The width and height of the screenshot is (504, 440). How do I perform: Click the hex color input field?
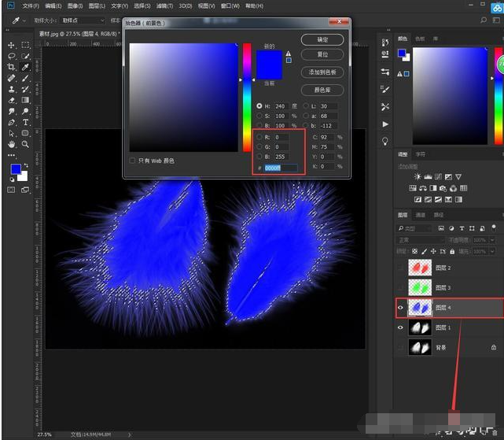[281, 168]
